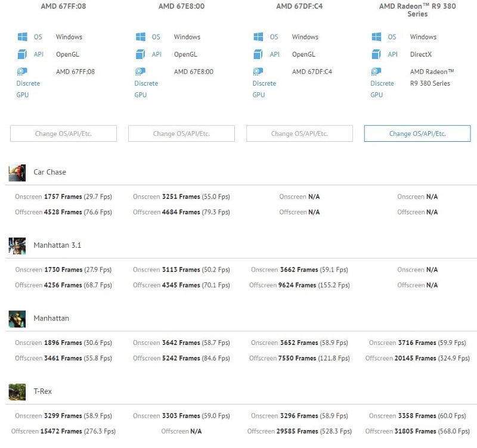477x448 pixels.
Task: Open the Manhattan 3.1 benchmark thumbnail
Action: pos(17,245)
